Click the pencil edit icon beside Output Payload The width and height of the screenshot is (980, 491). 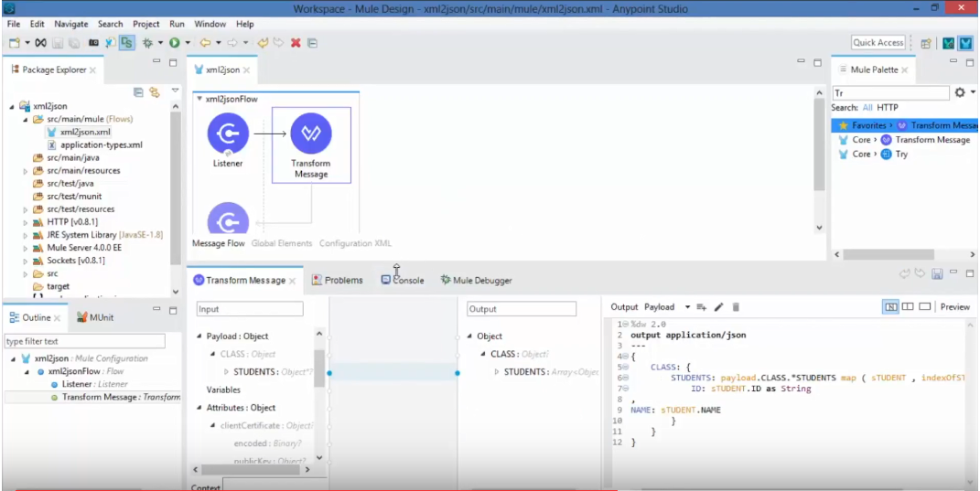(719, 307)
